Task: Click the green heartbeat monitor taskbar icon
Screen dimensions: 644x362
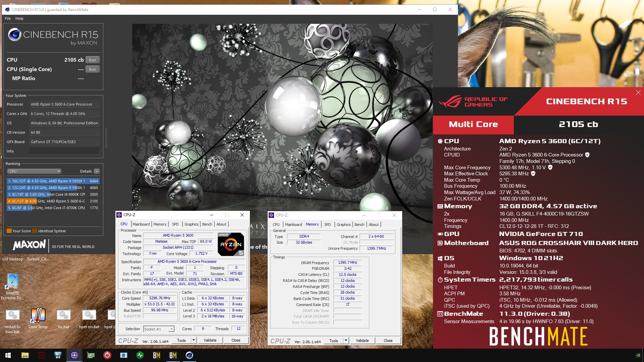Action: (140, 355)
